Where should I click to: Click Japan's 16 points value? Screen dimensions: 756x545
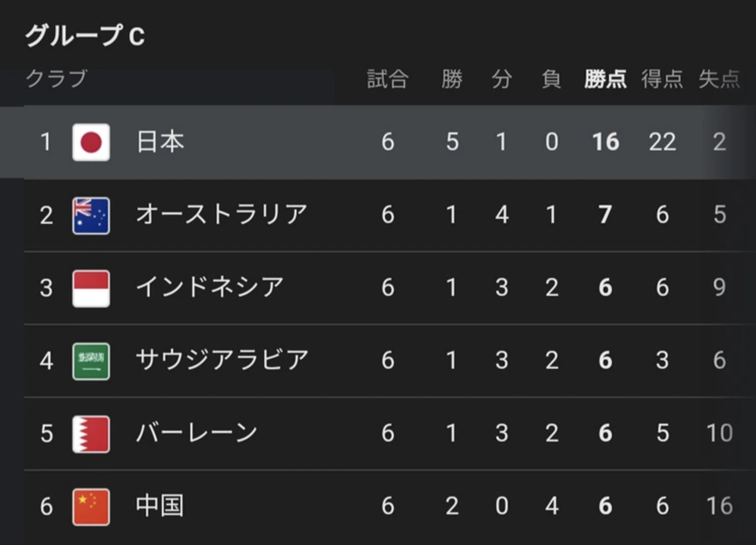point(605,142)
